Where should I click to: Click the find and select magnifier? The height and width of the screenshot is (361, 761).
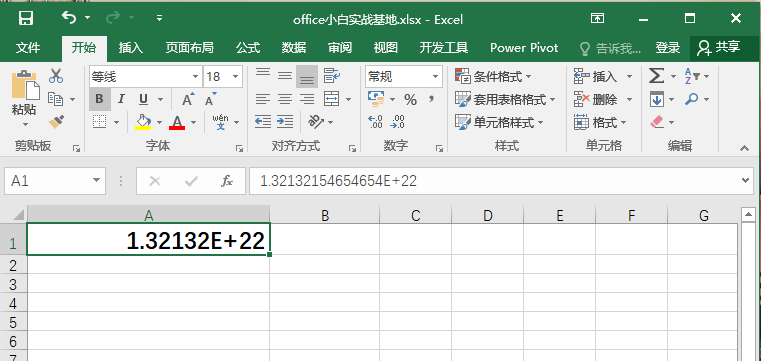click(x=692, y=99)
